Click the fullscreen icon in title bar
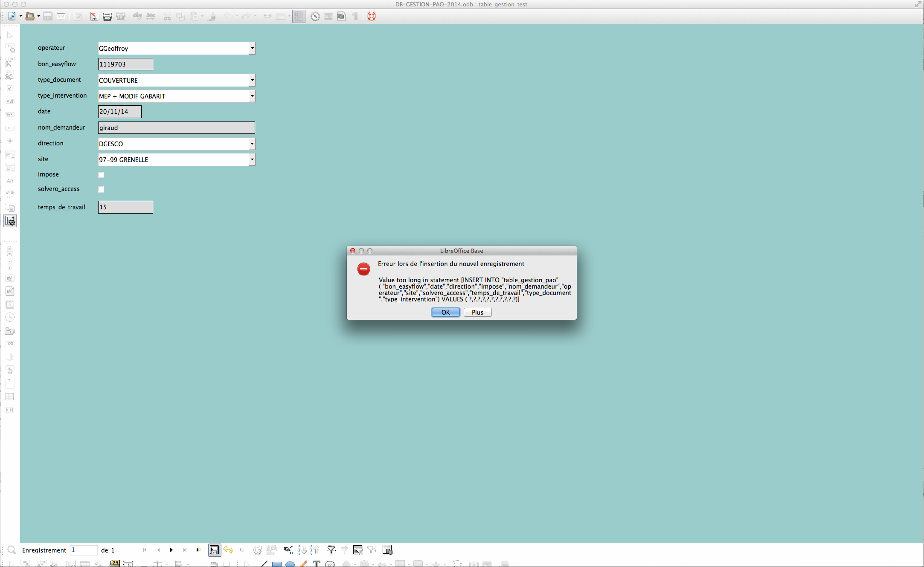Image resolution: width=924 pixels, height=567 pixels. [918, 4]
